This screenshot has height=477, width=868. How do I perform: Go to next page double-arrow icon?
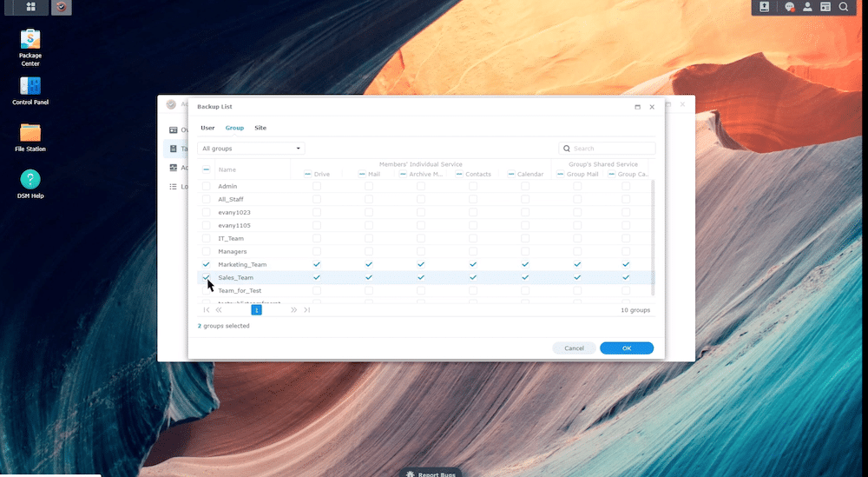(294, 309)
